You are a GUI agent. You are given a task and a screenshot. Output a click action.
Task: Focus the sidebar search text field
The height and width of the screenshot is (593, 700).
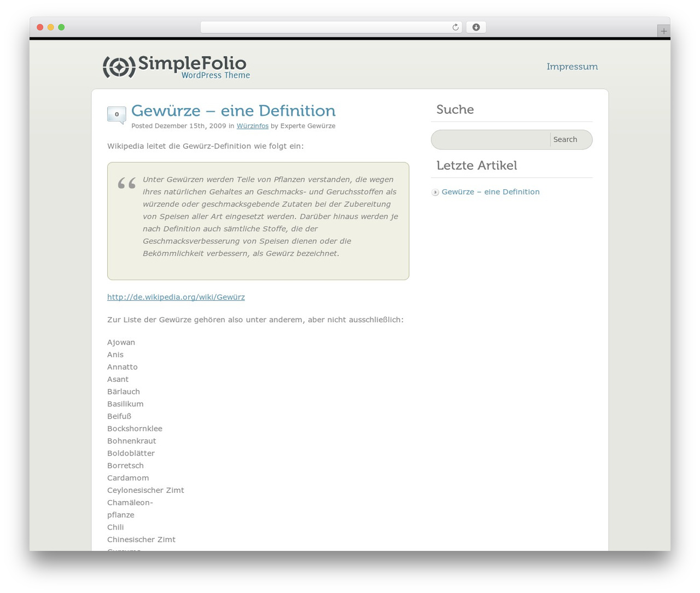(x=491, y=139)
